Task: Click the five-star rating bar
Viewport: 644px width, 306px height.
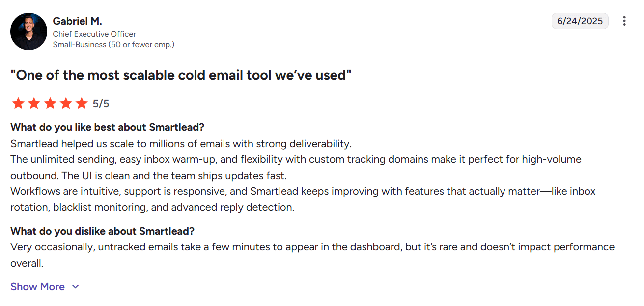Action: click(x=49, y=103)
